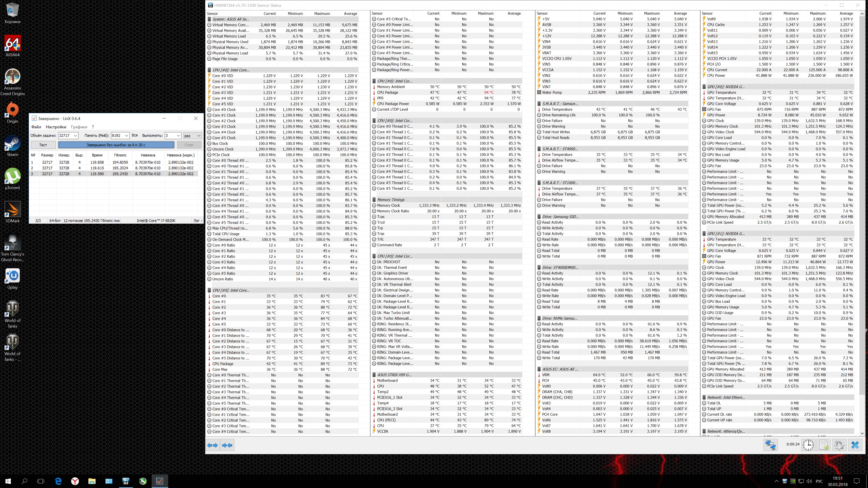Start logging with the sheet plus icon
The image size is (868, 488).
(824, 445)
